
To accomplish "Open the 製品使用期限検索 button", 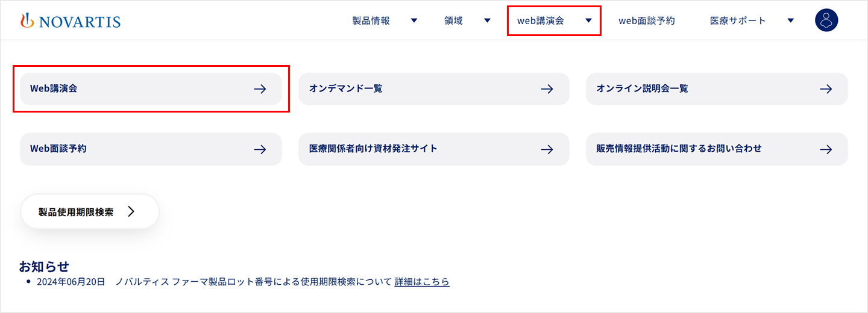I will (x=90, y=212).
